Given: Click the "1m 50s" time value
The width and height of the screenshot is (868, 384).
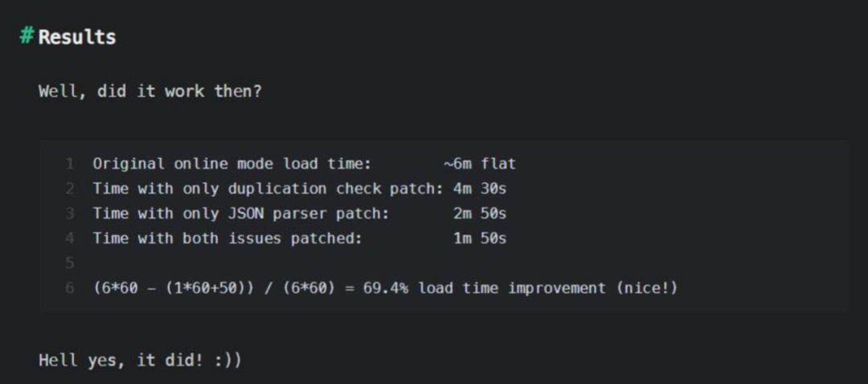Looking at the screenshot, I should 480,238.
